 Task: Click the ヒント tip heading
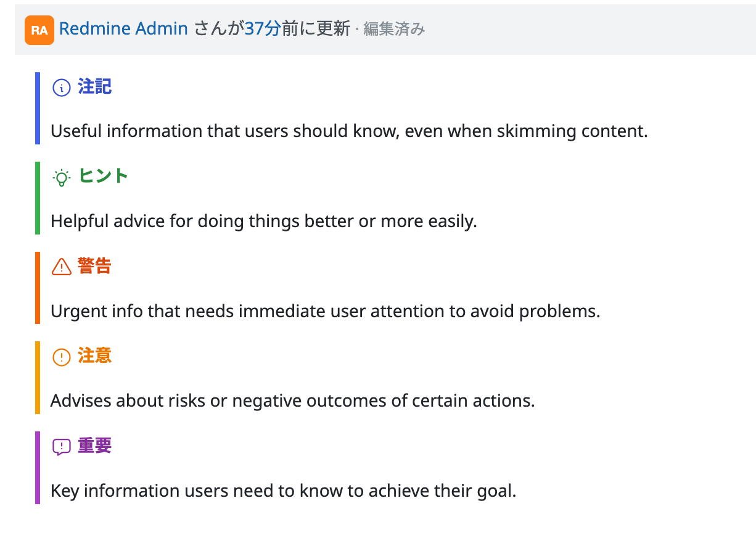pyautogui.click(x=103, y=176)
